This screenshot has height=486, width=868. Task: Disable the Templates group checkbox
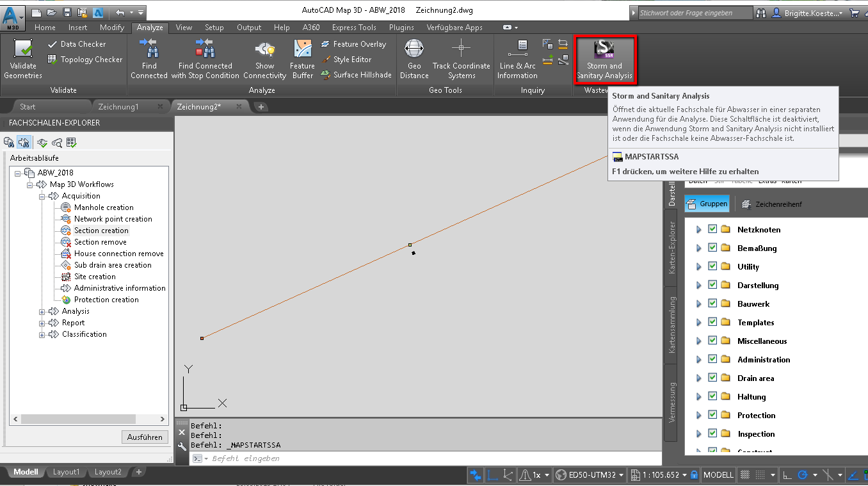712,322
